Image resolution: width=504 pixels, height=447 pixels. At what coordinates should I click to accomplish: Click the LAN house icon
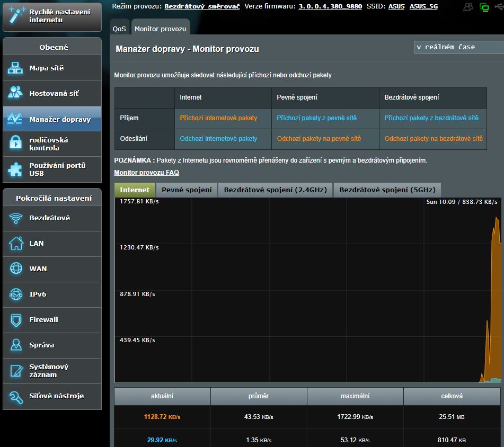click(x=16, y=243)
